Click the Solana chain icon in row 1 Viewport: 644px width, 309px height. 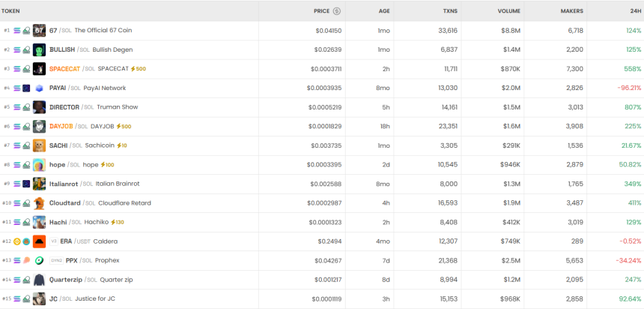17,31
